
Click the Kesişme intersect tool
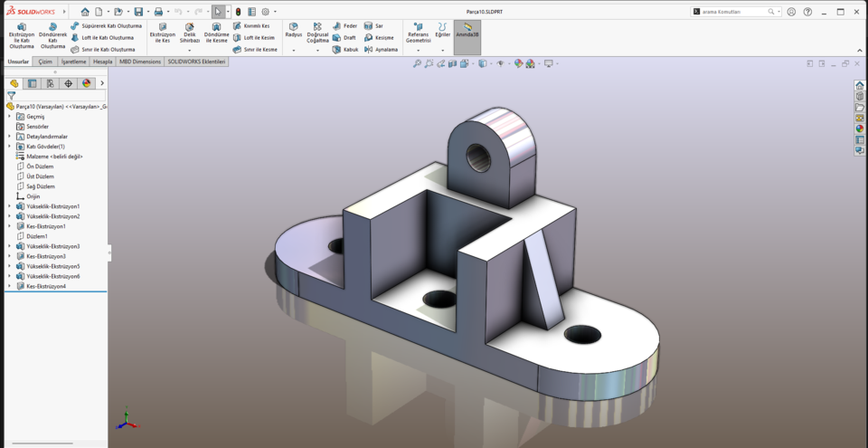pyautogui.click(x=379, y=38)
